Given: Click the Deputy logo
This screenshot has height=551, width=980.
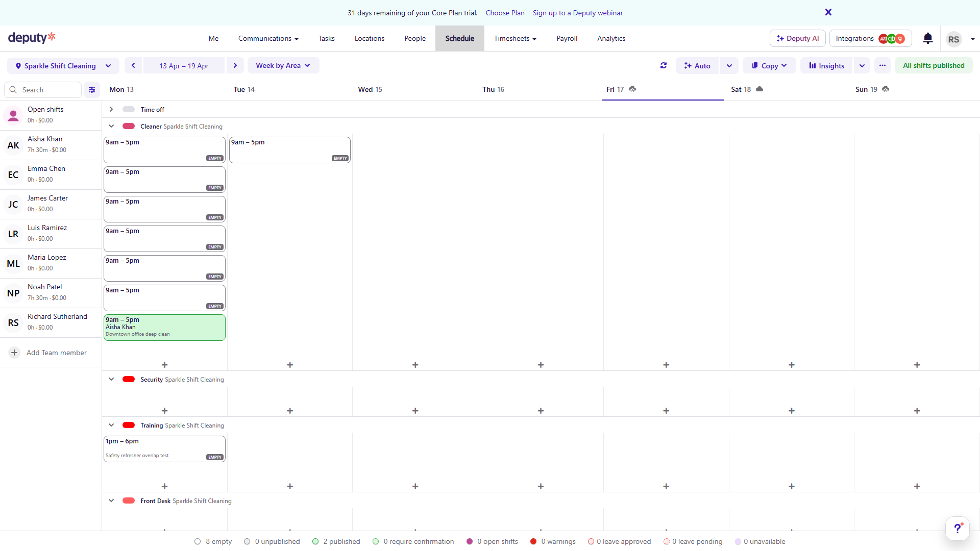Looking at the screenshot, I should (32, 38).
